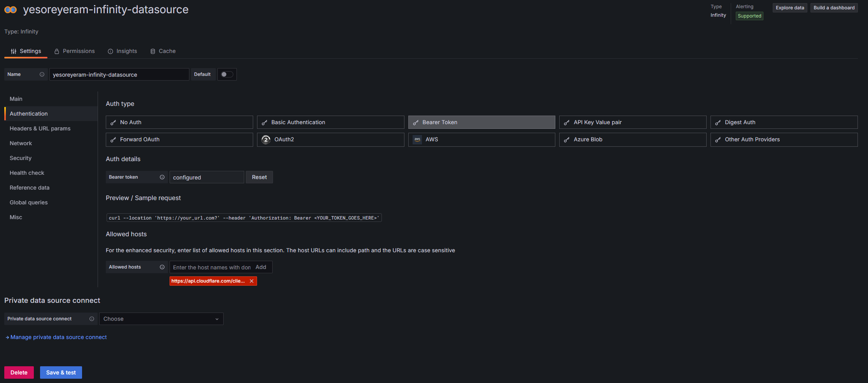Click the Reset bearer token button
The image size is (868, 383).
tap(259, 177)
